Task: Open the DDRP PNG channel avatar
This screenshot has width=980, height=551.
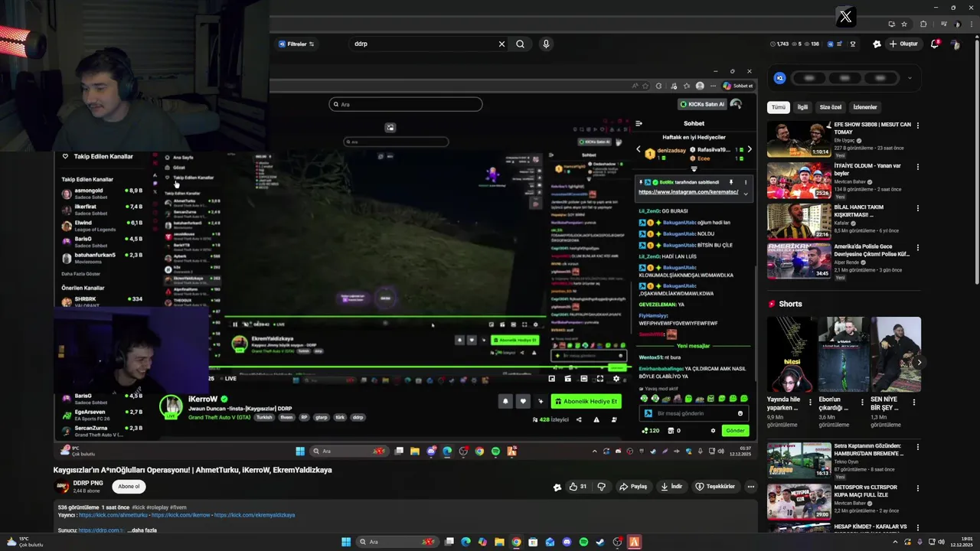Action: point(61,487)
